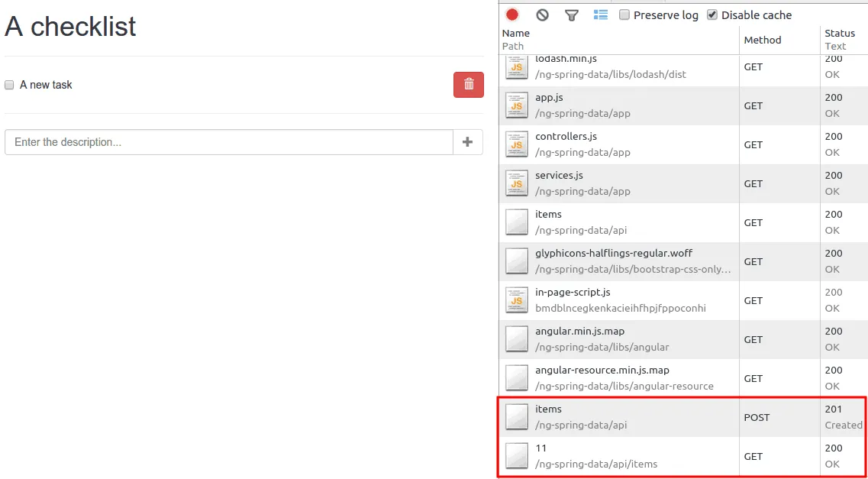Sort requests by Status column header
868x479 pixels.
839,33
